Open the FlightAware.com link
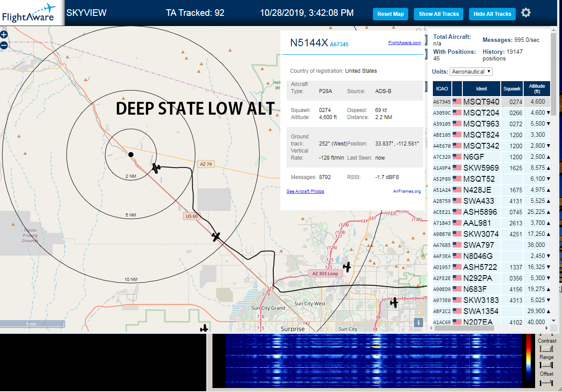The width and height of the screenshot is (562, 392). coord(404,43)
